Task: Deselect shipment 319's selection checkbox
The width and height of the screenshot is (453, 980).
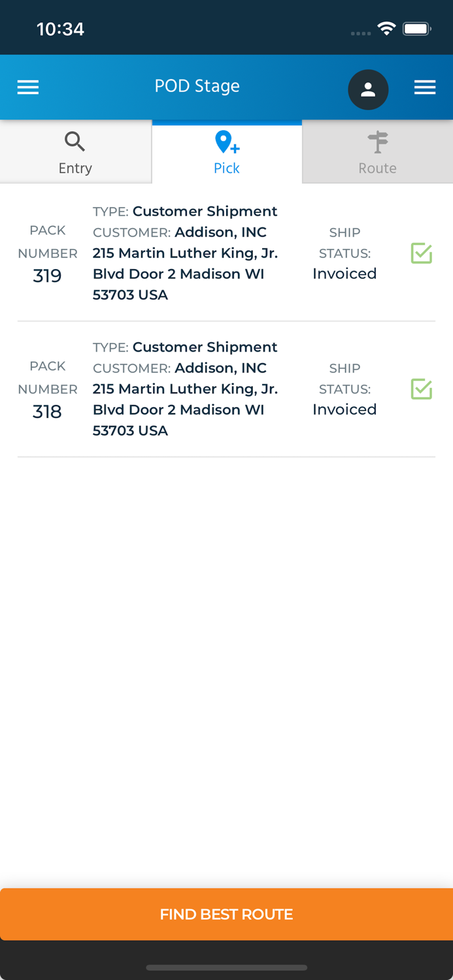Action: click(x=421, y=253)
